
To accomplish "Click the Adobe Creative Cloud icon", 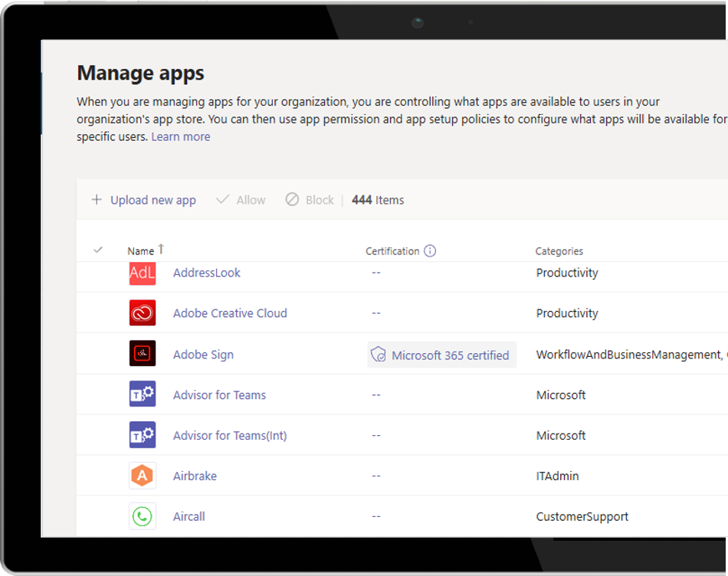I will (142, 313).
